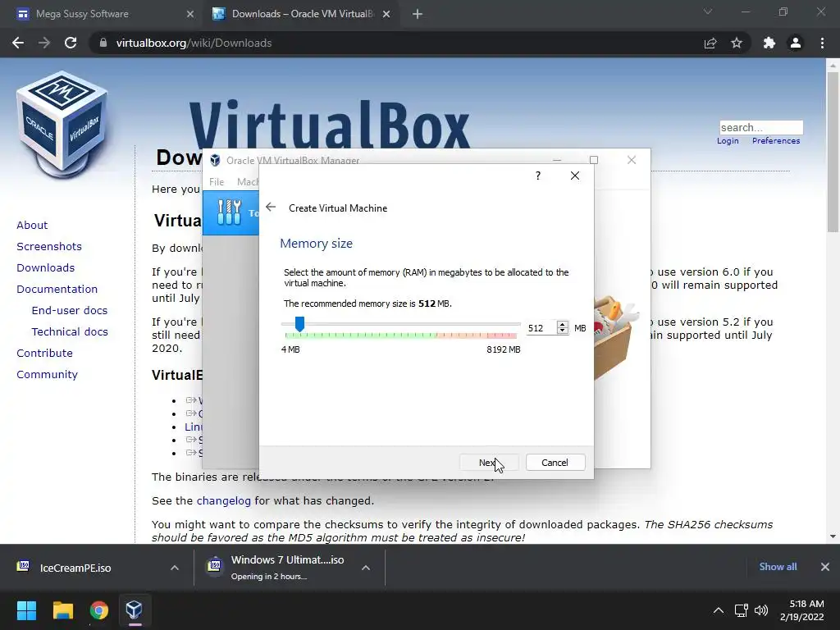Open File menu in VirtualBox Manager

point(217,181)
